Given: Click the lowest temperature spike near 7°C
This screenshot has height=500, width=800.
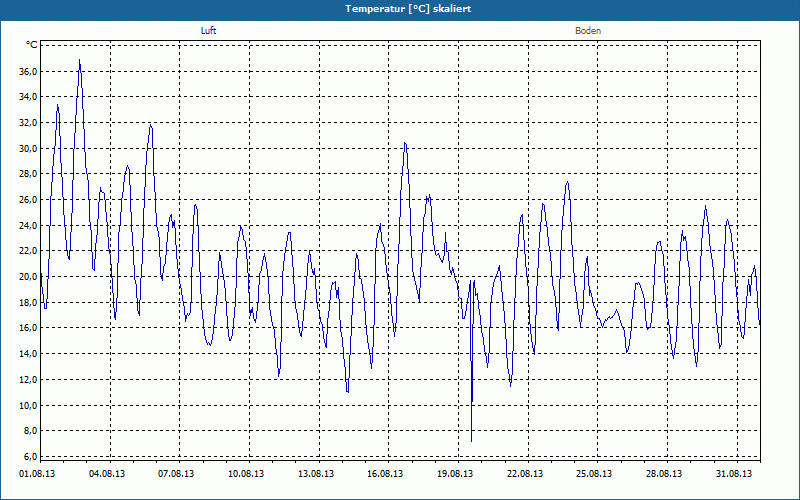Looking at the screenshot, I should point(471,441).
